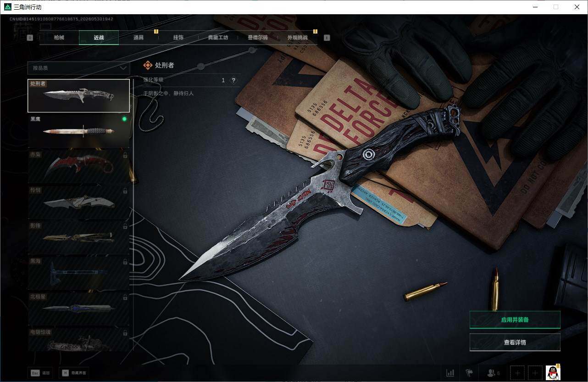Open the 道具 tab

tap(139, 38)
